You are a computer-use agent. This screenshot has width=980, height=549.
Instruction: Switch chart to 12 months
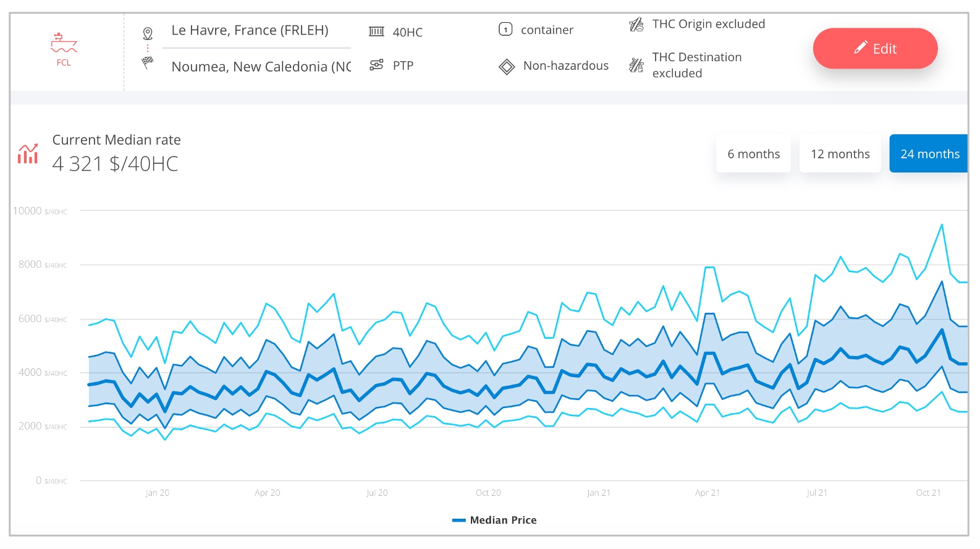coord(840,154)
